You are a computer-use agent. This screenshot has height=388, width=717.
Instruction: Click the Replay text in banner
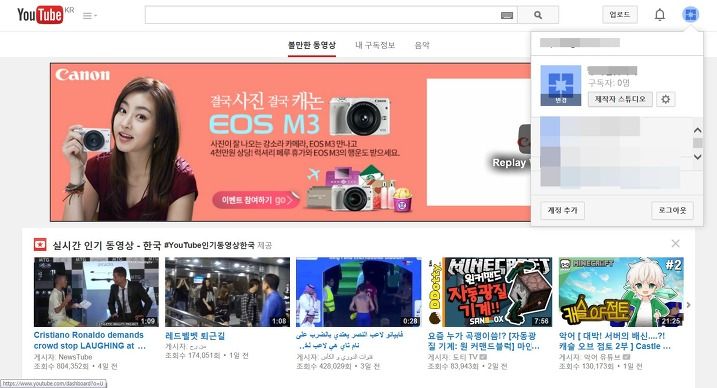(x=509, y=162)
